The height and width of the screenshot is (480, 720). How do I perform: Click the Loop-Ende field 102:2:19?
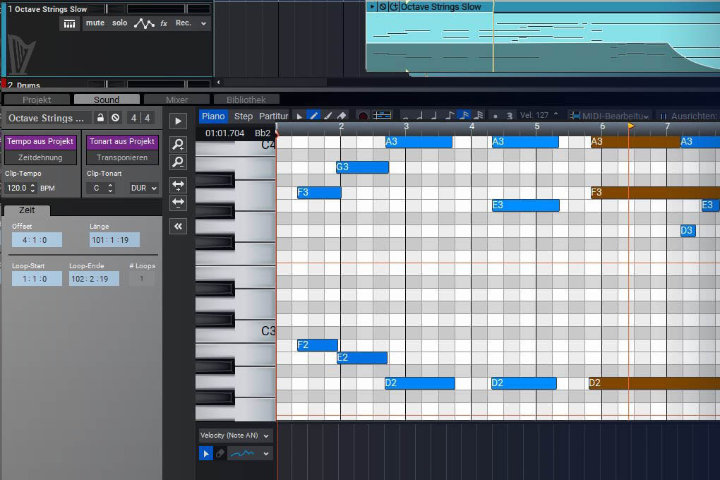pyautogui.click(x=94, y=279)
